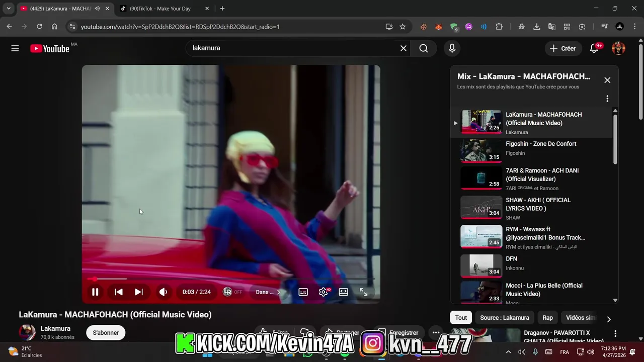Clear the 'lakamura' search text with X
Screen dimensions: 644x362
[404, 48]
